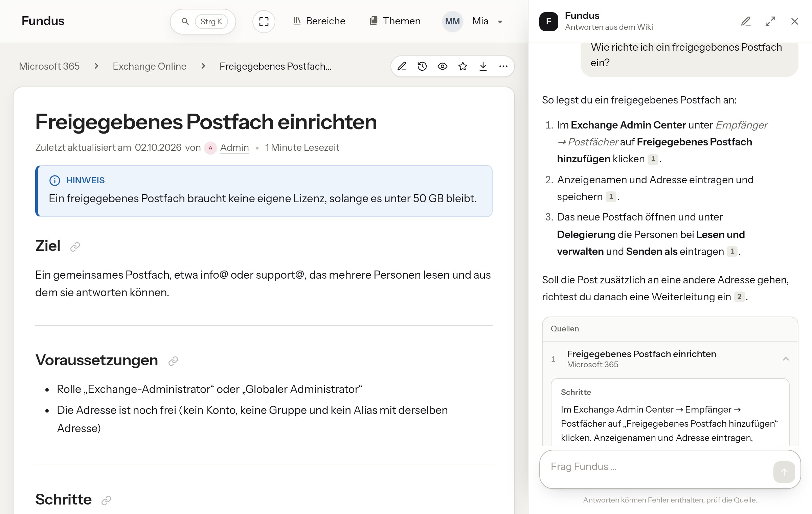
Task: Open the Bereiche menu
Action: click(x=319, y=21)
